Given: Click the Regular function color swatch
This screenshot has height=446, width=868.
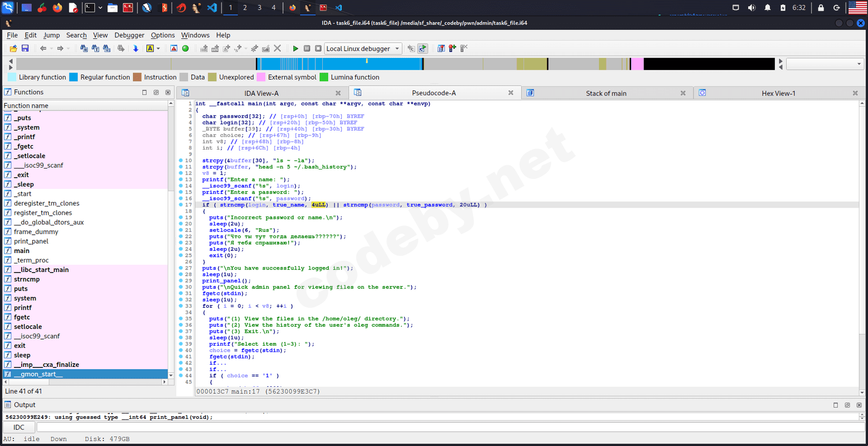Looking at the screenshot, I should pos(74,77).
